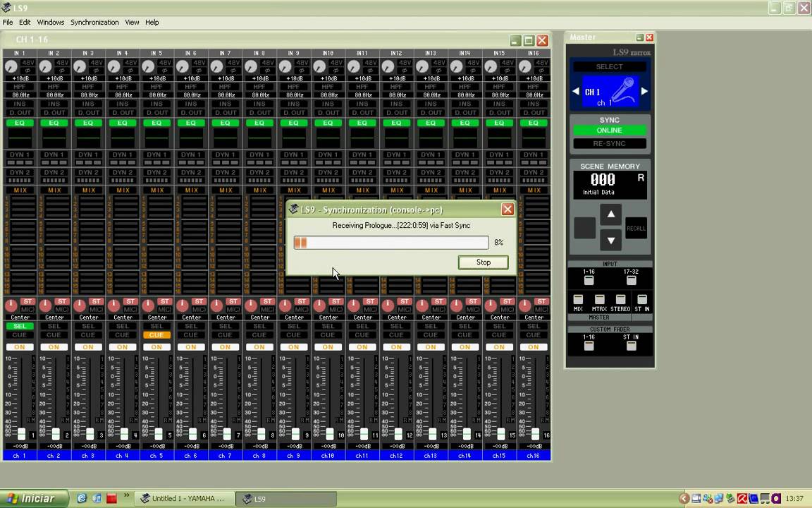The width and height of the screenshot is (812, 508).
Task: Open MIX master window
Action: click(578, 300)
